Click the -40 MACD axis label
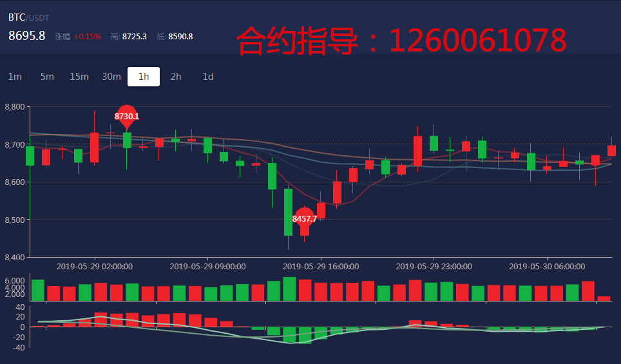Viewport: 621px width, 364px height. (18, 347)
